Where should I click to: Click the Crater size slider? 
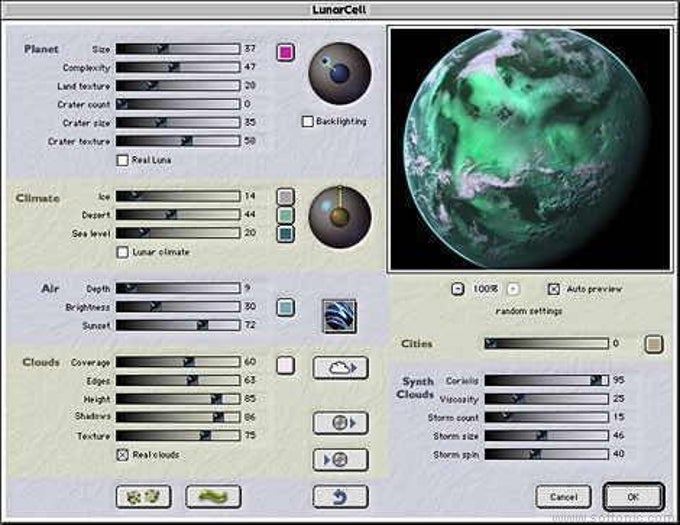(x=178, y=122)
